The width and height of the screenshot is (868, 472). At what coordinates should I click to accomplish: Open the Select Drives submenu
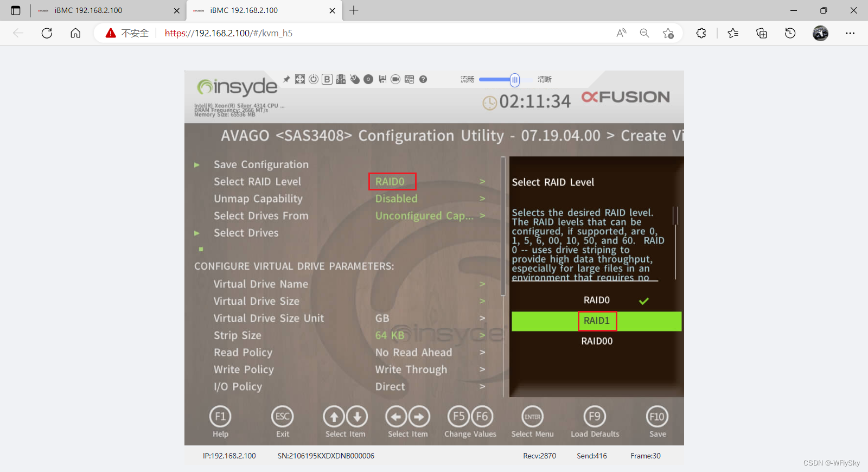tap(246, 233)
